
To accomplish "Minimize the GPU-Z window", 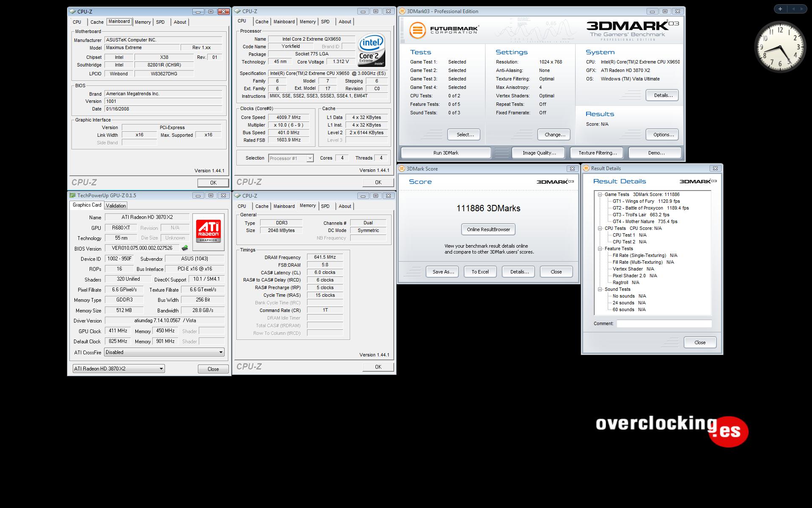I will point(198,196).
